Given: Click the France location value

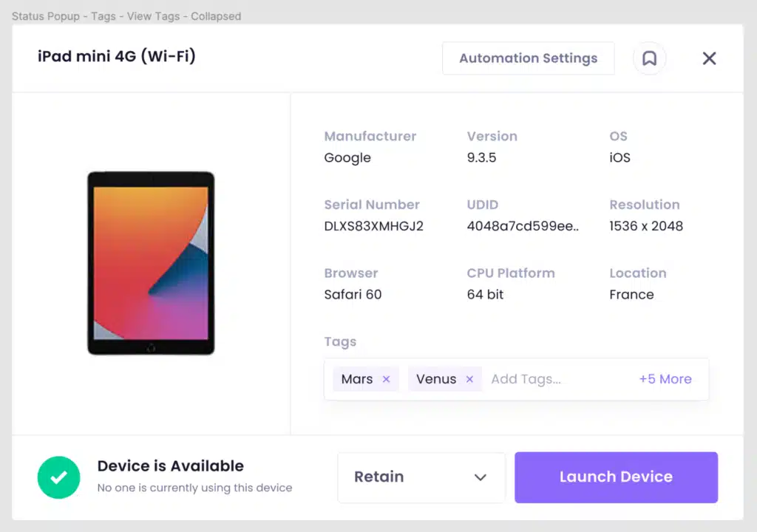Looking at the screenshot, I should 631,294.
